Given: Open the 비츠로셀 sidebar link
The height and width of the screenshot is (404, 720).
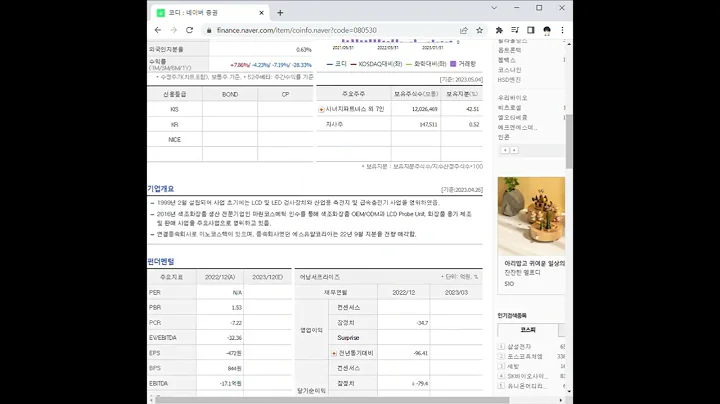Looking at the screenshot, I should point(510,108).
